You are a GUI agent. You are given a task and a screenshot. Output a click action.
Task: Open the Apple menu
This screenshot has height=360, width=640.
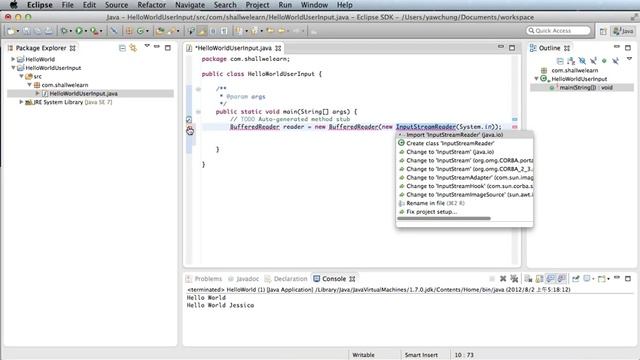click(13, 5)
